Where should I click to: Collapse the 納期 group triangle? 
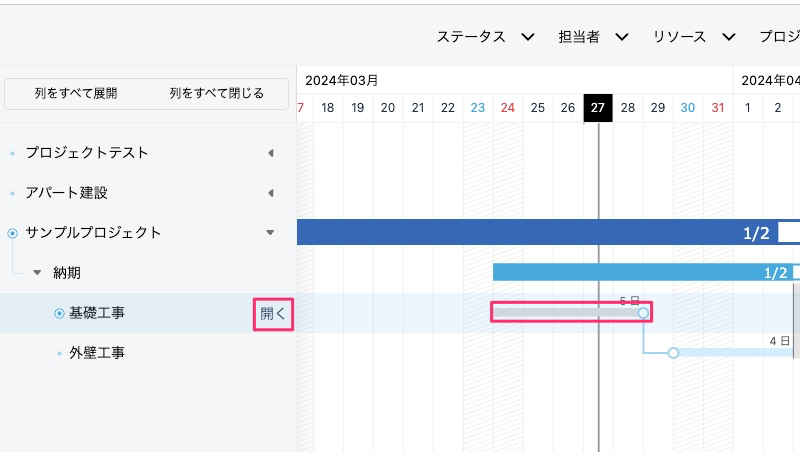37,272
